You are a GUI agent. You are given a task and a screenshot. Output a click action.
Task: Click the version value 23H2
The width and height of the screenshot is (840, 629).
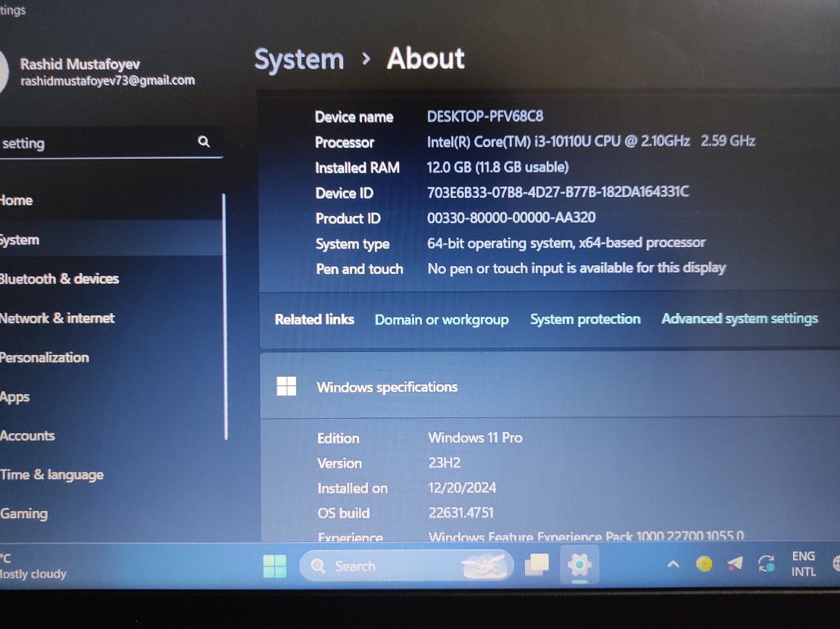(x=444, y=462)
